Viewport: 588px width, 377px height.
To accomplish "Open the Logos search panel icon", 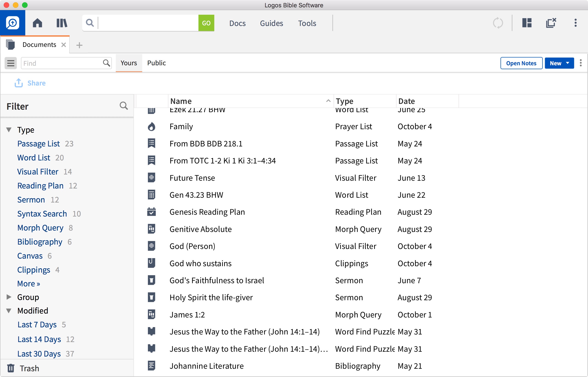I will pos(12,23).
